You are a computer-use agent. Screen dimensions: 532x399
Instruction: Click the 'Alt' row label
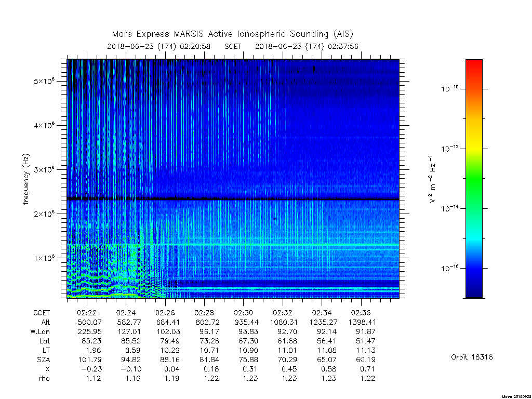[46, 322]
